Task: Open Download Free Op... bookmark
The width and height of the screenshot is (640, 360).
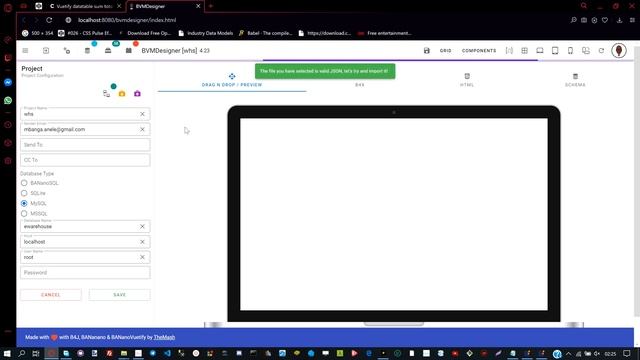Action: coord(145,33)
